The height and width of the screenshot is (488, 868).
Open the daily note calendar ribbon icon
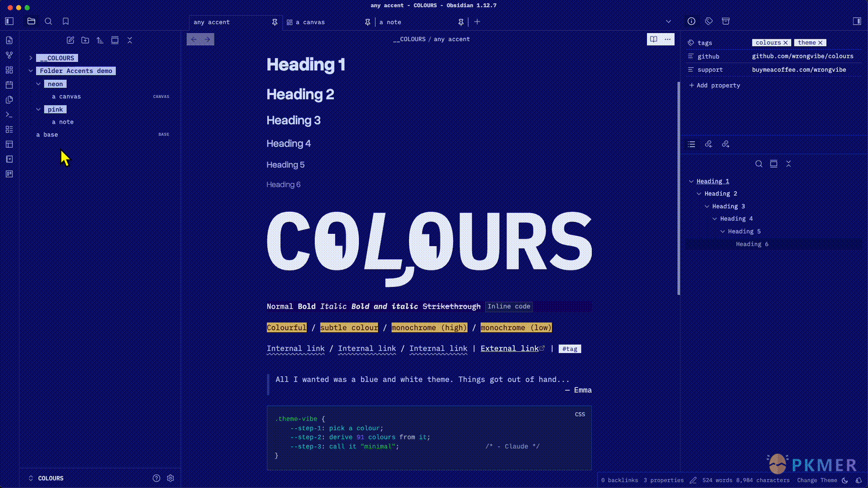coord(9,85)
